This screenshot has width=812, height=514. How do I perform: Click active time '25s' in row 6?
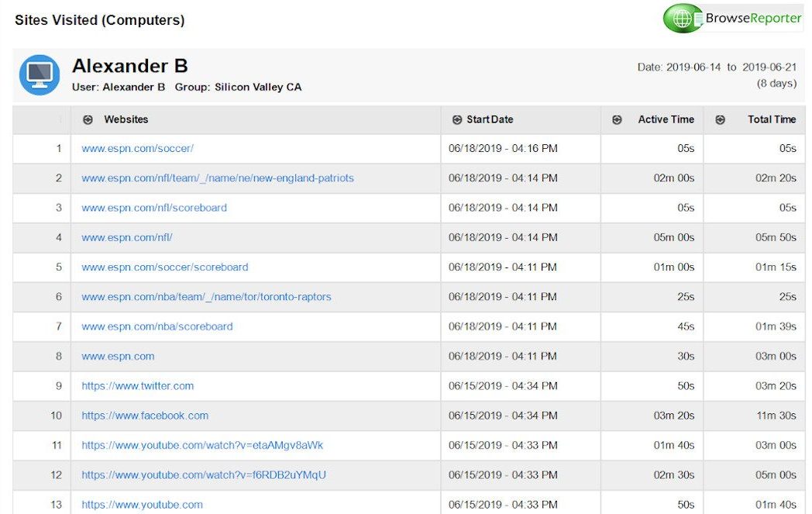coord(686,296)
